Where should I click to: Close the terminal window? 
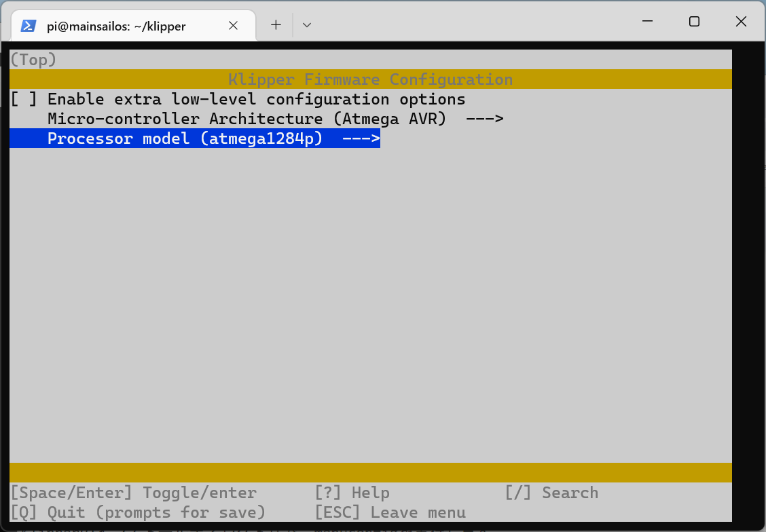click(741, 21)
